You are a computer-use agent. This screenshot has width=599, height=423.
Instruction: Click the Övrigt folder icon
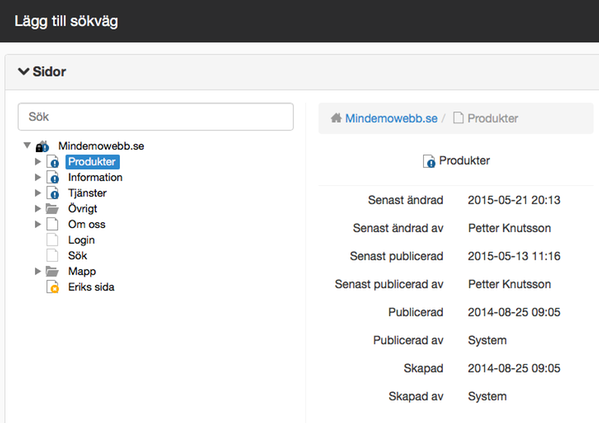pyautogui.click(x=52, y=209)
